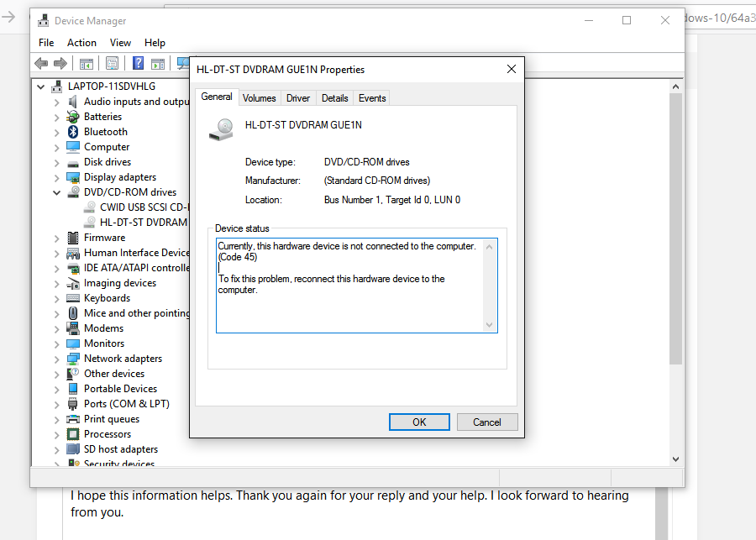756x540 pixels.
Task: Click the Audio inputs speaker icon
Action: tap(73, 102)
